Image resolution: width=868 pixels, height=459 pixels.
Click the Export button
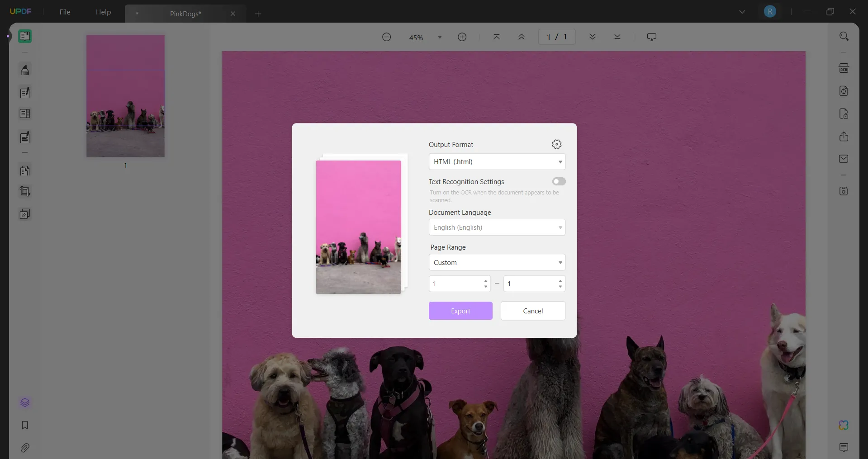(460, 311)
